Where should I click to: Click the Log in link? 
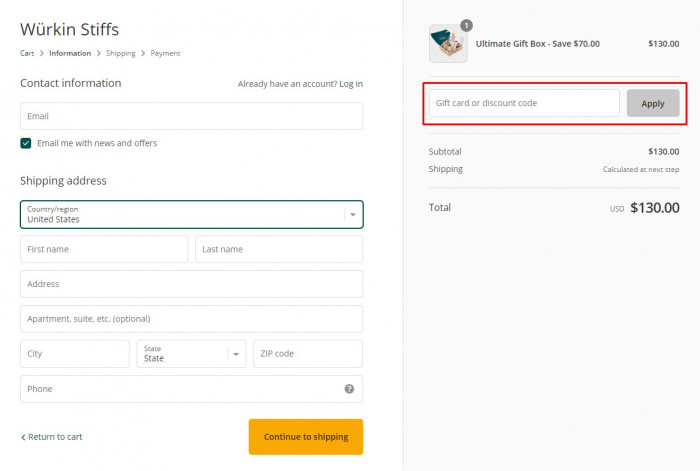351,84
